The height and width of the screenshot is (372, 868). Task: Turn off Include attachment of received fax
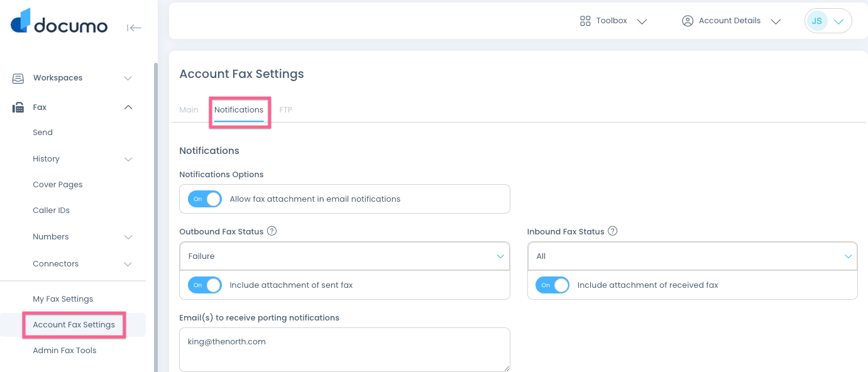click(x=552, y=285)
